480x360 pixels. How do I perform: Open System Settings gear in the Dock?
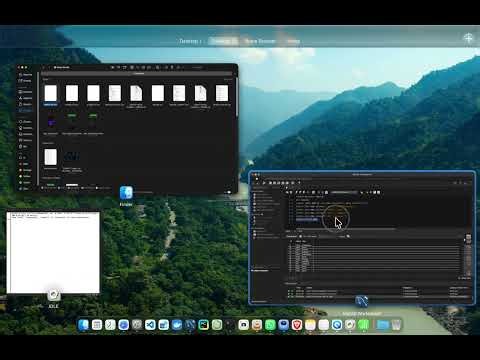(137, 325)
